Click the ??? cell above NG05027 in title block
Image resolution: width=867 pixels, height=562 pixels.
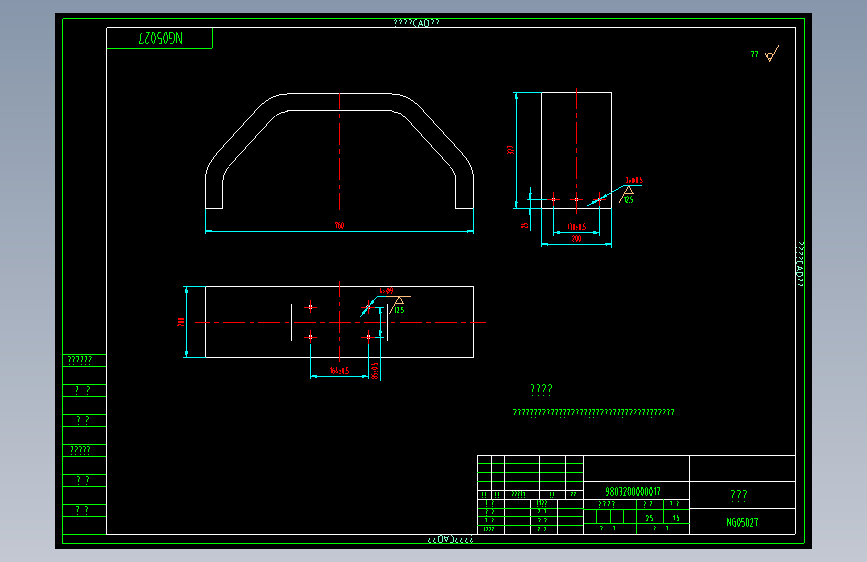coord(739,495)
